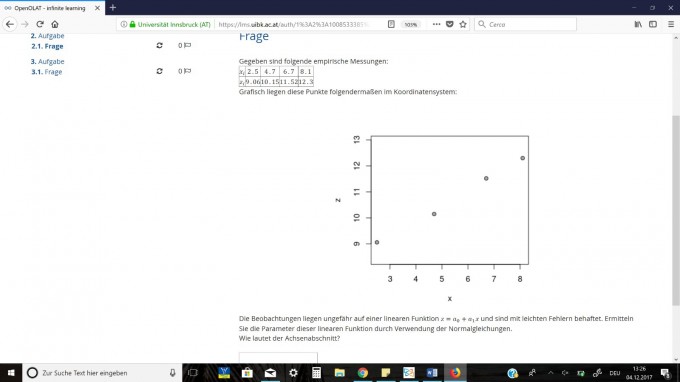Click the vertical page scrollbar thumb
This screenshot has width=680, height=382.
(x=676, y=210)
